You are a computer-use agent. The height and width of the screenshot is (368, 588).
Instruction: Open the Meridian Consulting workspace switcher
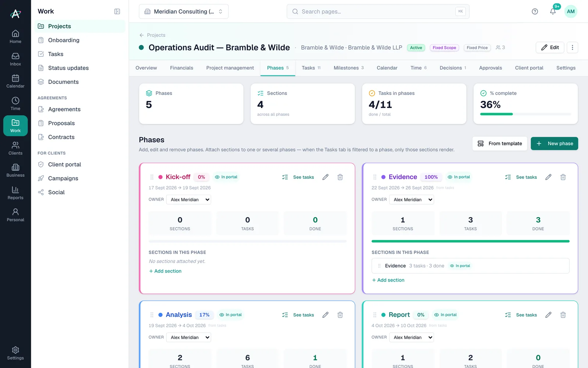pyautogui.click(x=184, y=11)
